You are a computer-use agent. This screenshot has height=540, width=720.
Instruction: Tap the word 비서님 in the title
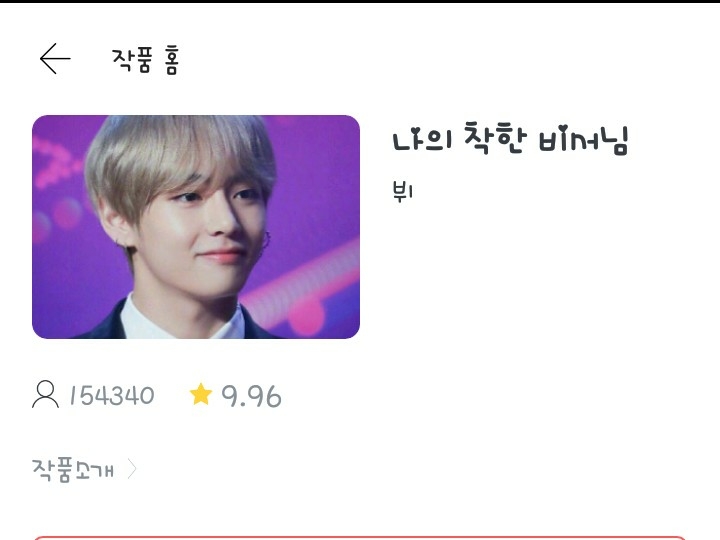tap(583, 140)
